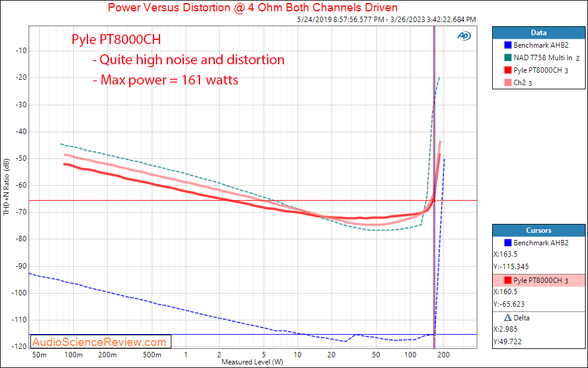The width and height of the screenshot is (588, 368).
Task: Select Benchmark AHB2 label in the Cursors panel
Action: [x=541, y=243]
